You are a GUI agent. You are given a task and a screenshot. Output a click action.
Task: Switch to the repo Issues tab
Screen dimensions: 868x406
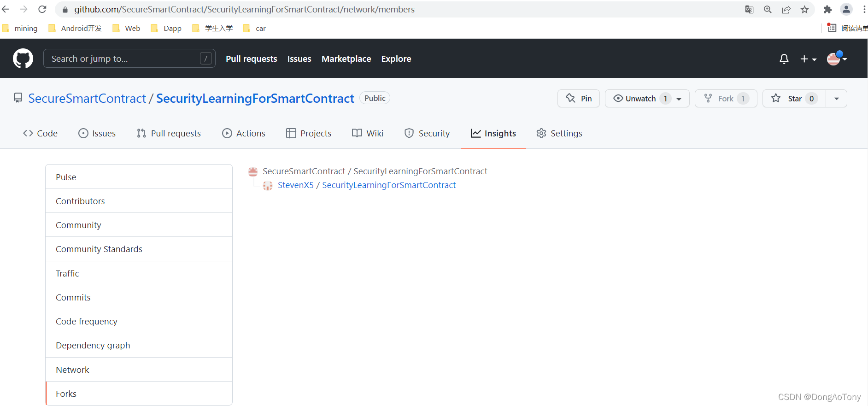pyautogui.click(x=97, y=133)
